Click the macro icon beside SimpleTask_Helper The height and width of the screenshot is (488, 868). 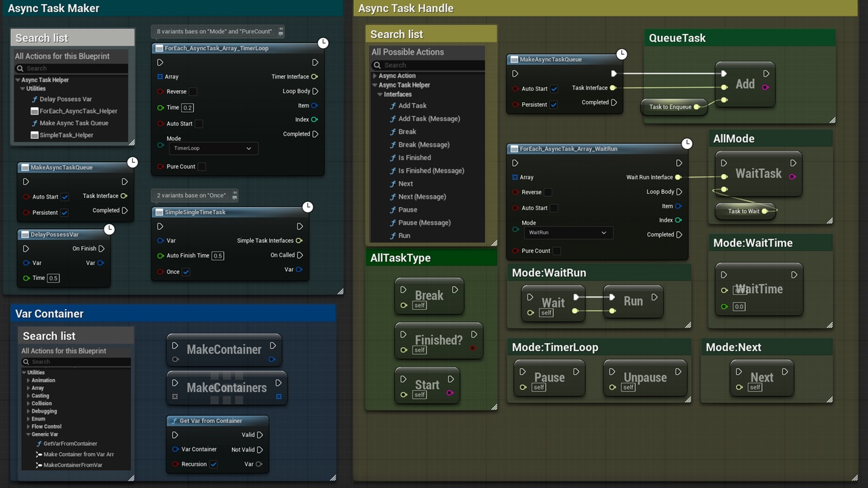[35, 135]
